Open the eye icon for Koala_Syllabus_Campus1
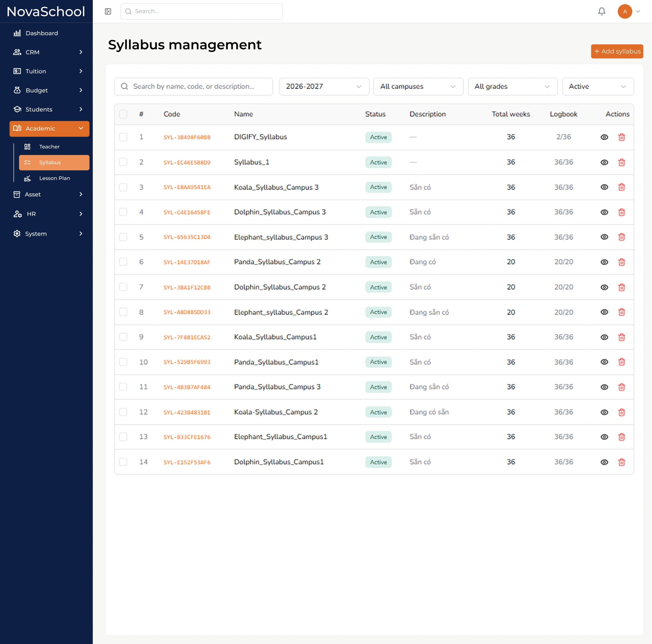Image resolution: width=652 pixels, height=644 pixels. [605, 337]
